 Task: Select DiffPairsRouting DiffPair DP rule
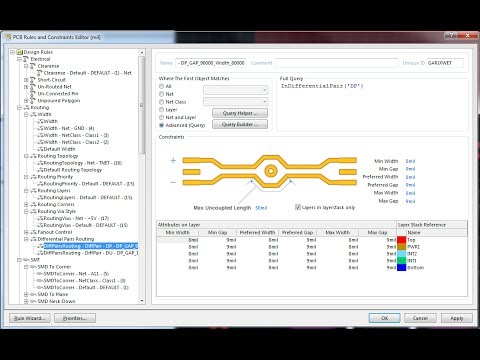click(x=91, y=246)
